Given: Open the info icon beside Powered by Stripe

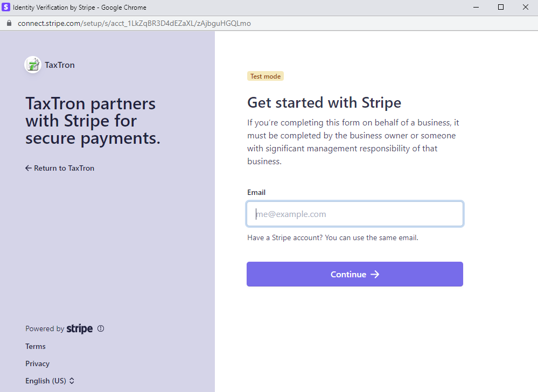Looking at the screenshot, I should [101, 328].
